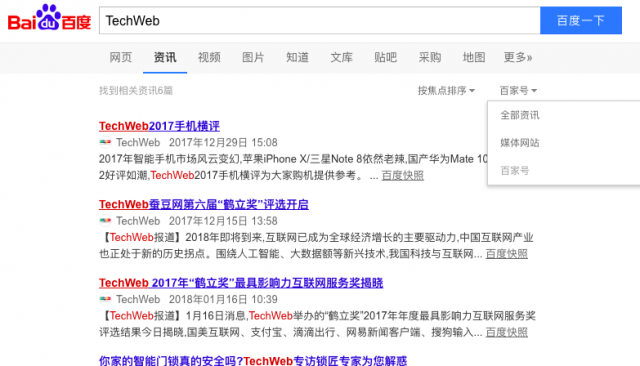Open the 蚕豆网第六届"鹤立奖"评选开启 article
This screenshot has height=366, width=640.
pyautogui.click(x=204, y=204)
